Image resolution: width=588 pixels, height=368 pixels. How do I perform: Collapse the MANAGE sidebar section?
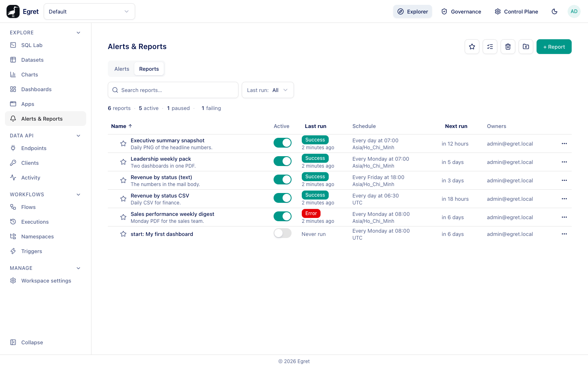(78, 268)
